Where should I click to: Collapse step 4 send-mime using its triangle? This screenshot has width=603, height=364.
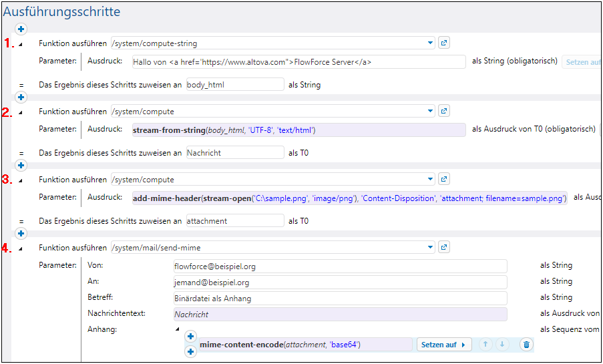point(20,248)
